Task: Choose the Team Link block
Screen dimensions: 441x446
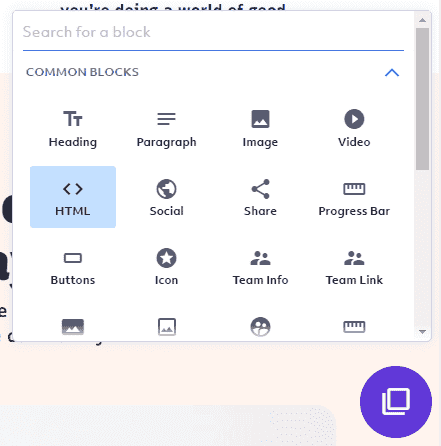Action: tap(354, 266)
